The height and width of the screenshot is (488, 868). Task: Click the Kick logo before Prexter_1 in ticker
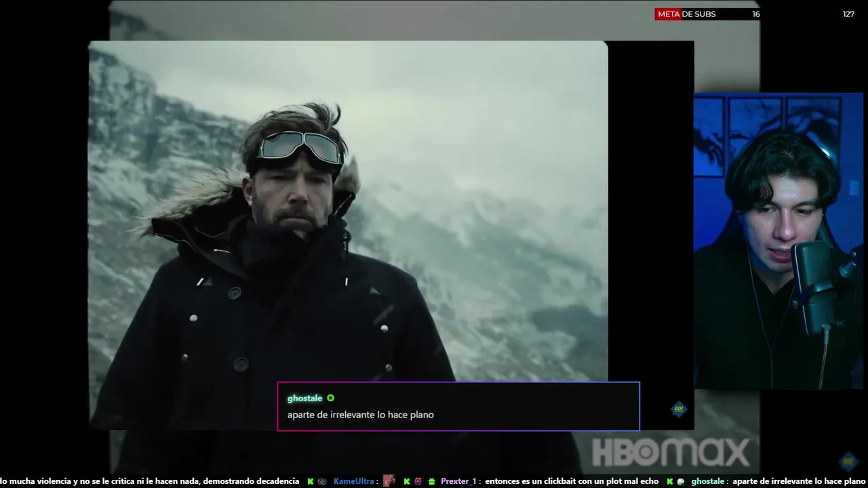point(407,481)
